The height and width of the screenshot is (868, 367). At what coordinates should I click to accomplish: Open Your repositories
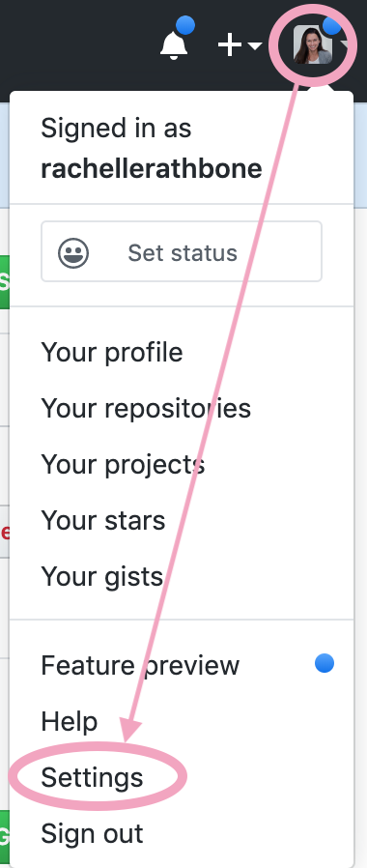tap(182, 409)
